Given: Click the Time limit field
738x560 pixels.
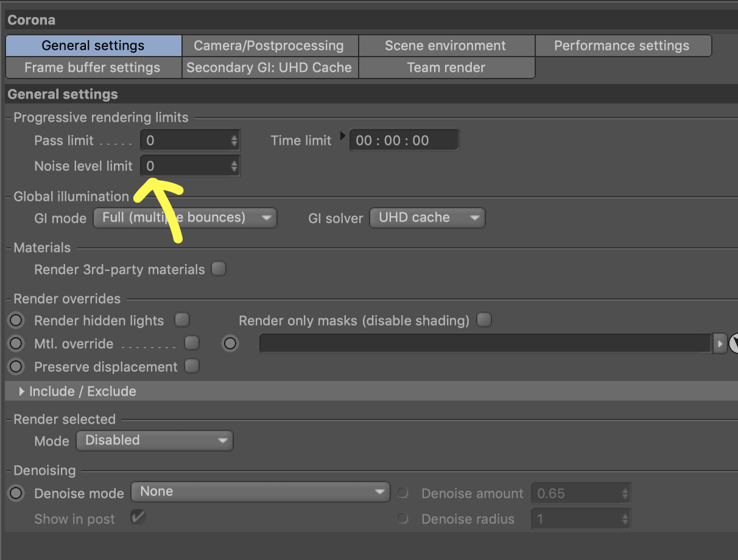Looking at the screenshot, I should [x=404, y=141].
